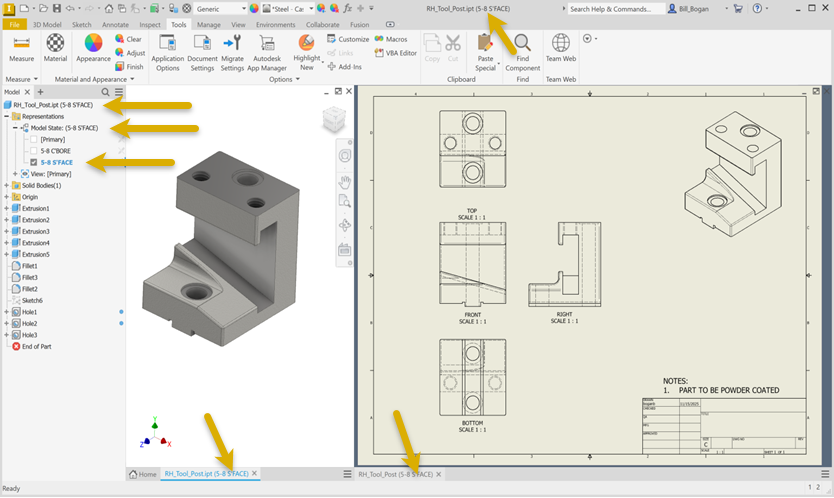Image resolution: width=834 pixels, height=498 pixels.
Task: Click Paste Special
Action: (485, 53)
